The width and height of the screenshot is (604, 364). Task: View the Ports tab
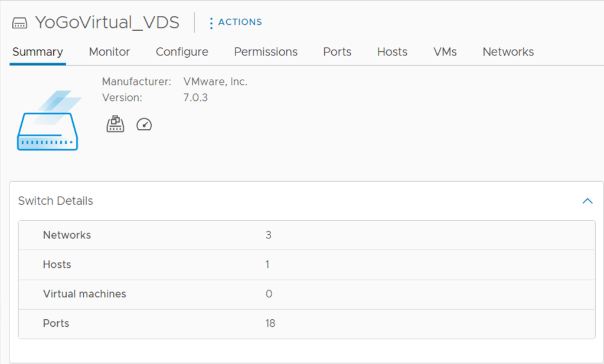[x=337, y=52]
